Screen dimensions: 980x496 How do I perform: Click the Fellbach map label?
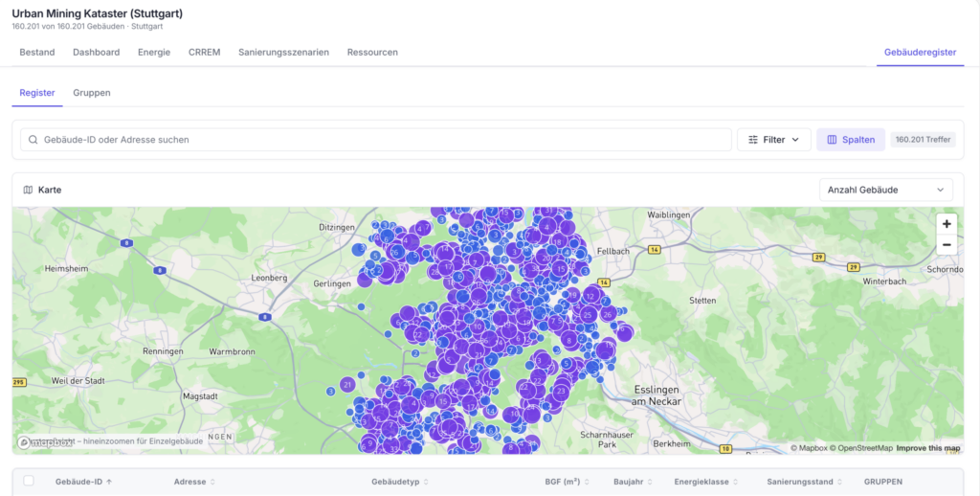(613, 251)
